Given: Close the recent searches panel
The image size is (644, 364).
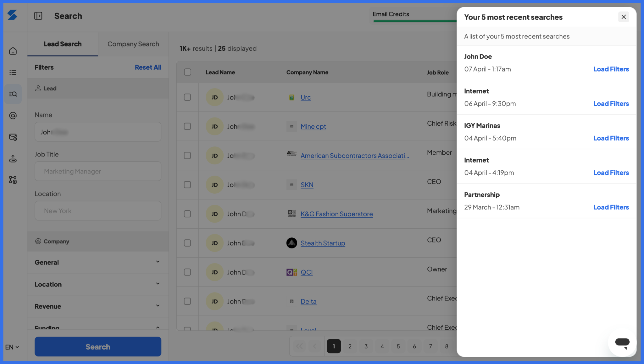Looking at the screenshot, I should (x=624, y=17).
